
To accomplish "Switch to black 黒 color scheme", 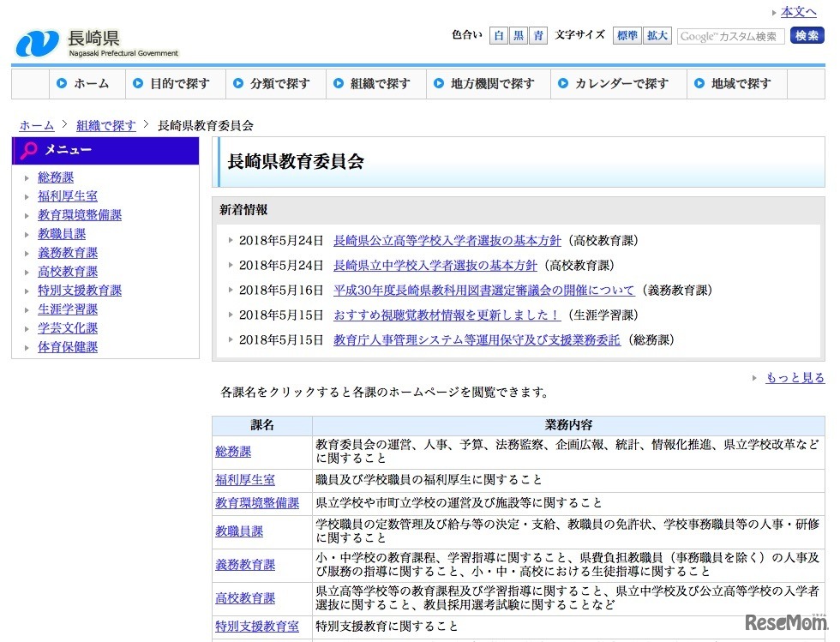I will [519, 36].
